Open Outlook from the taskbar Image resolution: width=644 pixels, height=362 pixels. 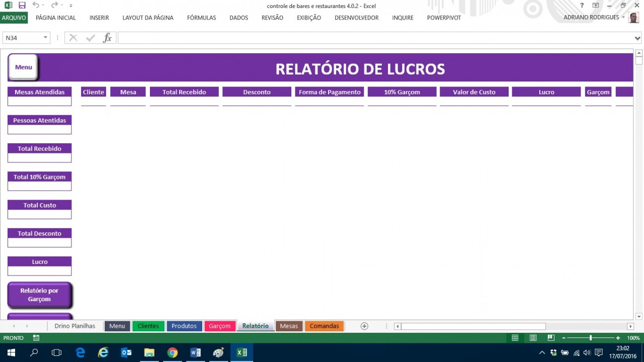[126, 352]
